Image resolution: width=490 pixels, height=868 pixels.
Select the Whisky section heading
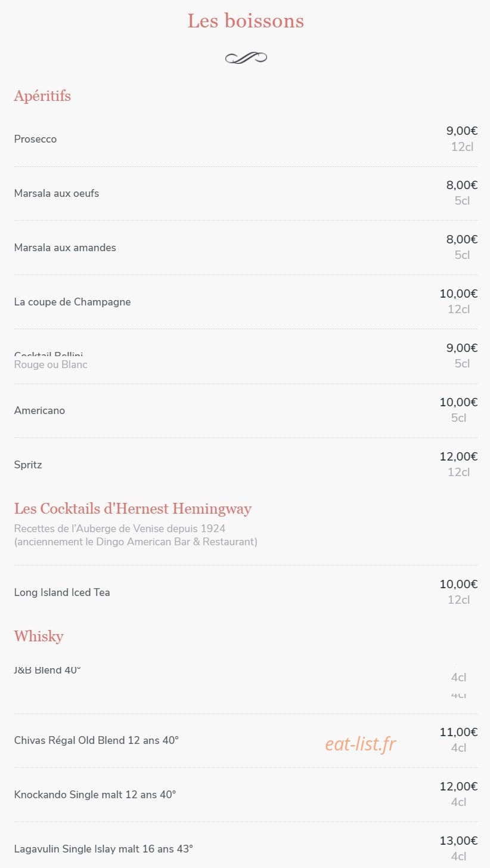(39, 637)
